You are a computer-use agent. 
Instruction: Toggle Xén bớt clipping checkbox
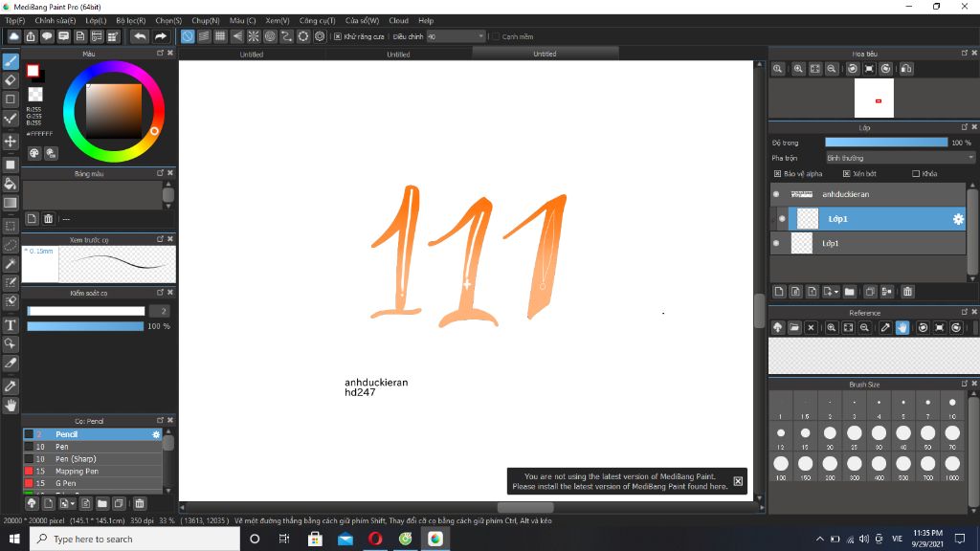[846, 174]
